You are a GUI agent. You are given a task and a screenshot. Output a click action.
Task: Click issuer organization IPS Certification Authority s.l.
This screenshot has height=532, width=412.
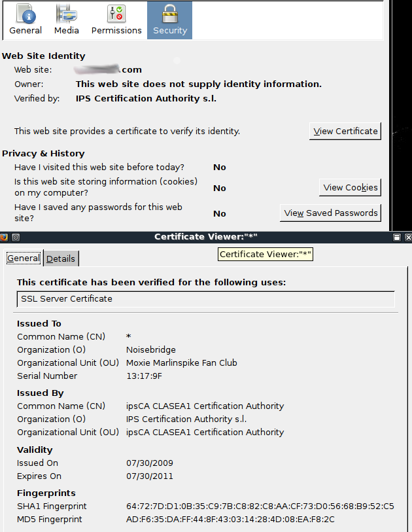point(186,419)
